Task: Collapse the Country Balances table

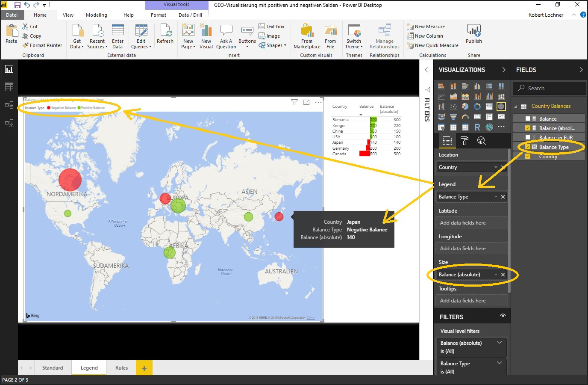Action: click(x=516, y=107)
